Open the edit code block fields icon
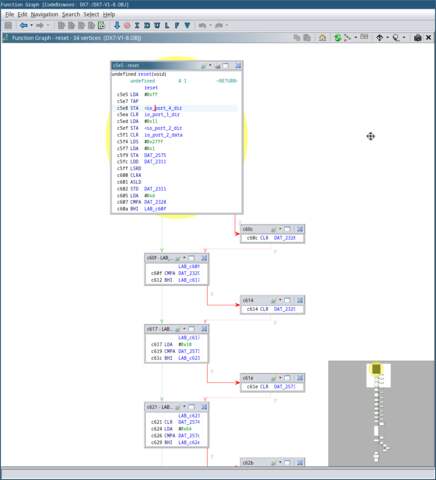The image size is (436, 480). [x=364, y=37]
